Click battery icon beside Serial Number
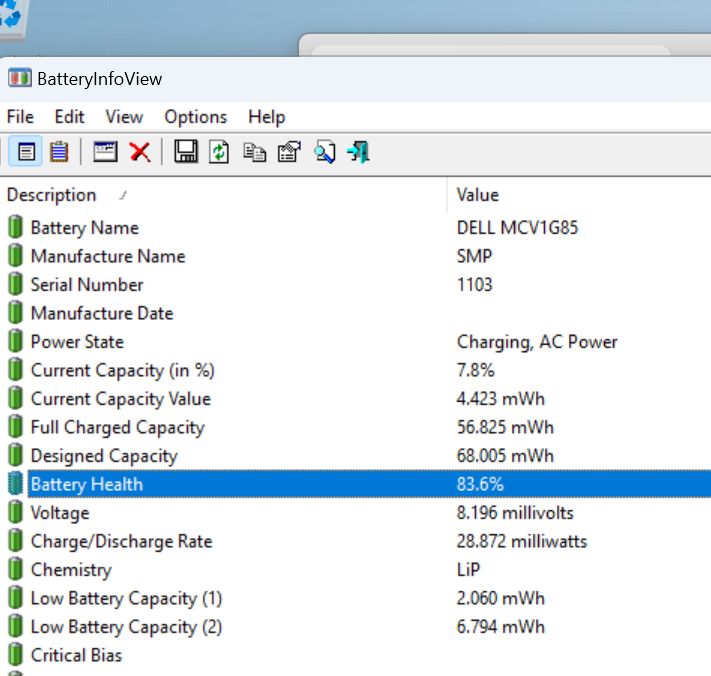 coord(15,284)
